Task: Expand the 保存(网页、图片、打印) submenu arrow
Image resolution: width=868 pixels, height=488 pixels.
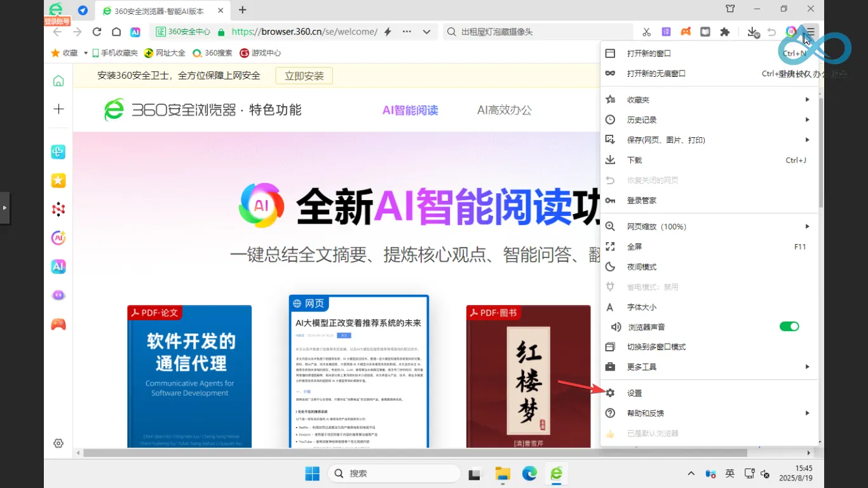Action: coord(808,140)
